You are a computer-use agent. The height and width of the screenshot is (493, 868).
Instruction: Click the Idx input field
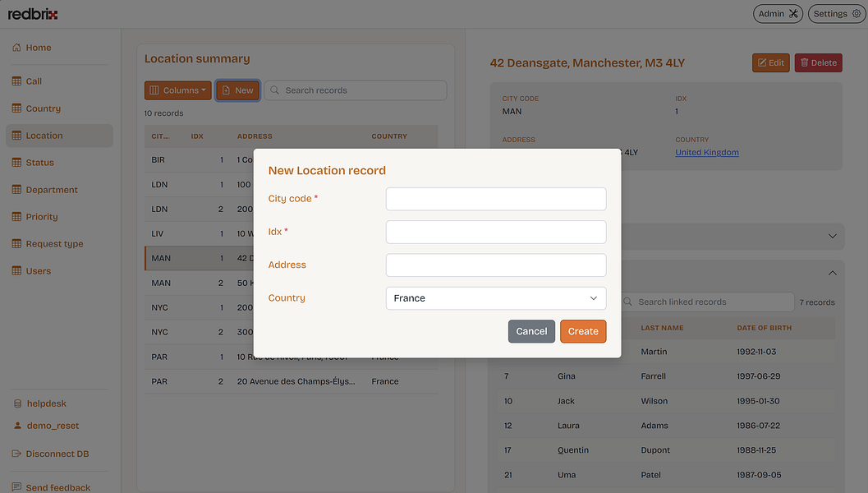click(x=496, y=232)
